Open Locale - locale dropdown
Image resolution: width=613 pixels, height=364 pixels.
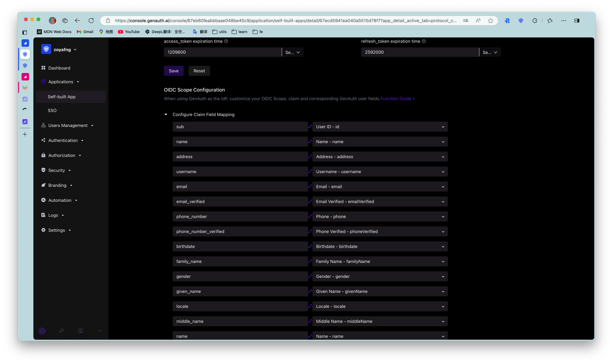tap(380, 306)
